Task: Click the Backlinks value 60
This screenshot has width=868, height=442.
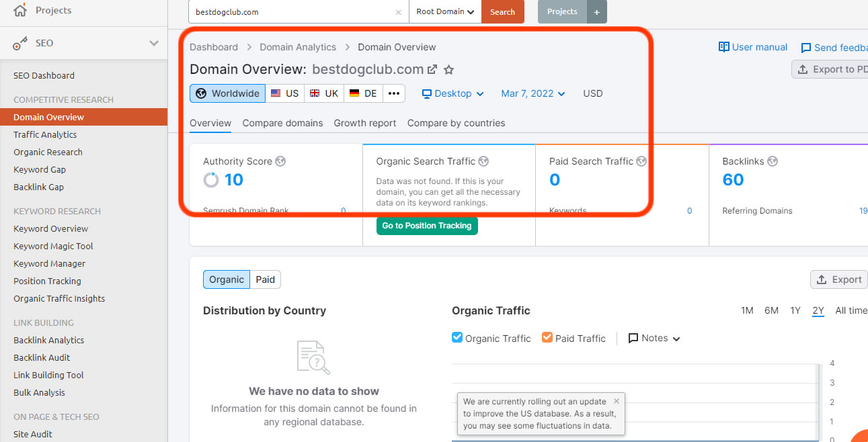Action: [733, 179]
